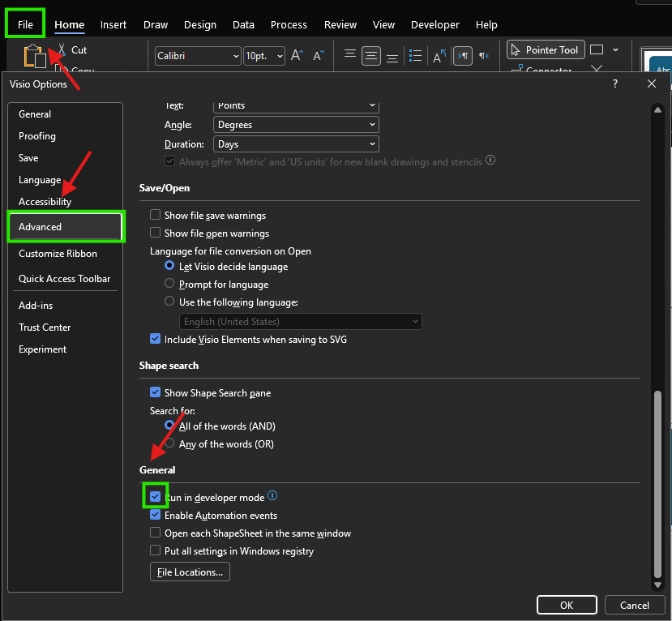
Task: Select the Proofing options category
Action: (65, 136)
